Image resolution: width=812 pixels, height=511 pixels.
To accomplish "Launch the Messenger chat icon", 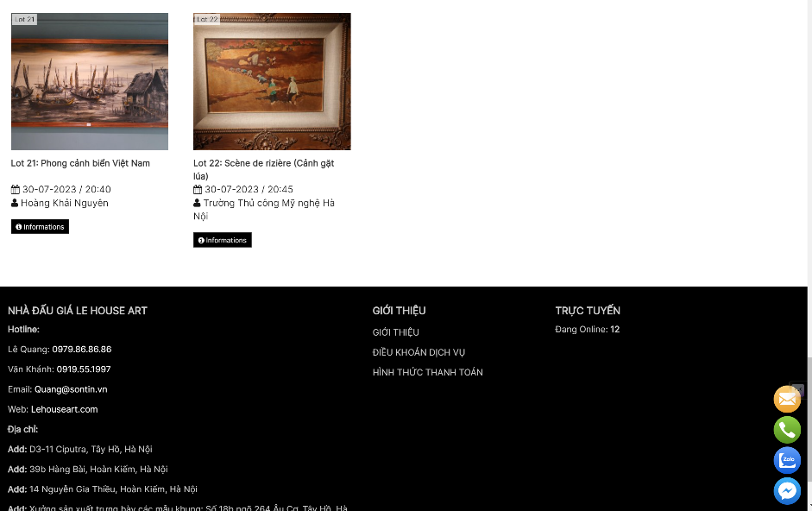I will pos(787,491).
